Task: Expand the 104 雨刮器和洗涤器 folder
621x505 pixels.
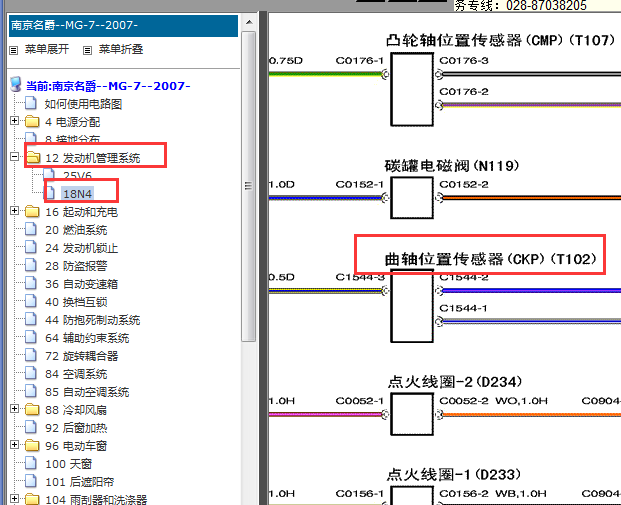Action: point(14,498)
